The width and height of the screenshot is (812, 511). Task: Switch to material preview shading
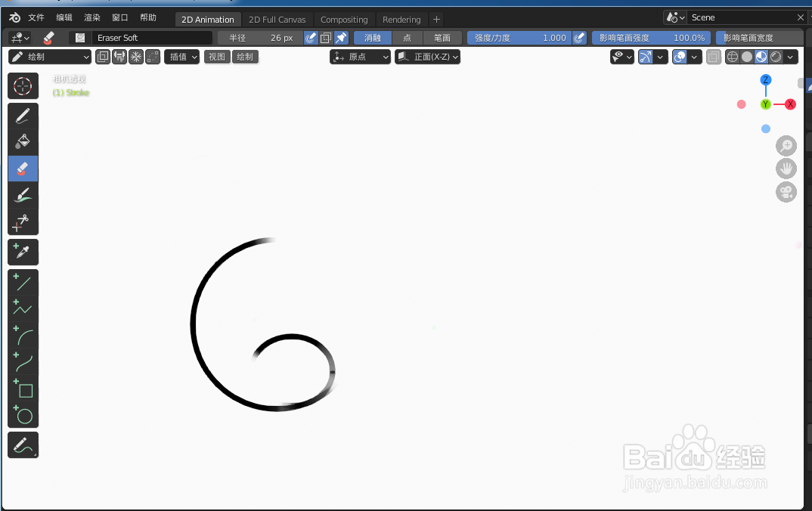click(761, 57)
